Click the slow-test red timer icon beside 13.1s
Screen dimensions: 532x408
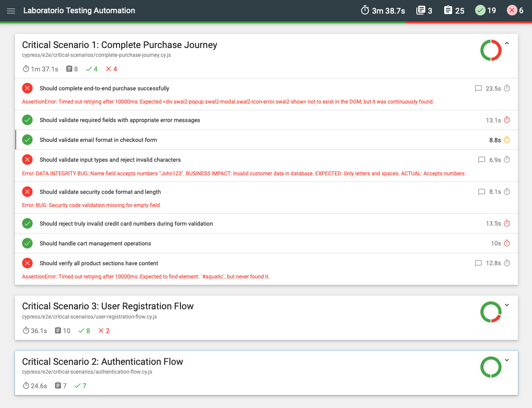click(507, 120)
